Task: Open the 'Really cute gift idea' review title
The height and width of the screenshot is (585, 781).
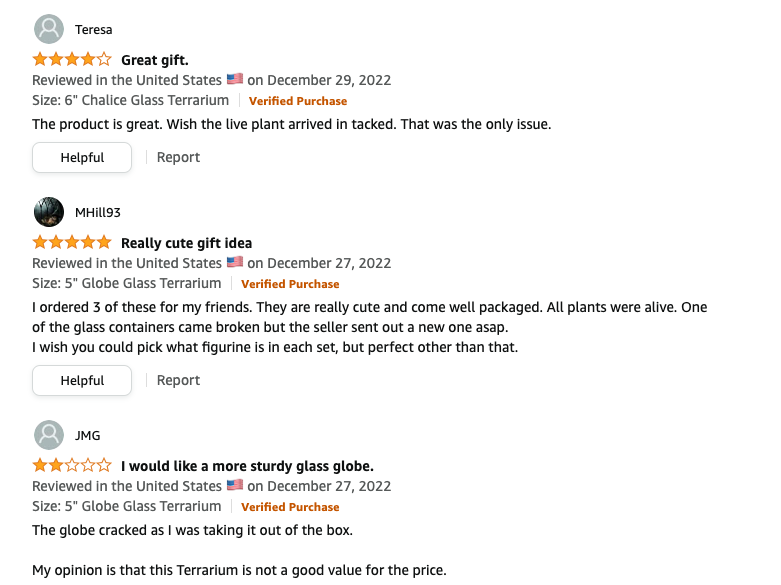Action: [187, 243]
